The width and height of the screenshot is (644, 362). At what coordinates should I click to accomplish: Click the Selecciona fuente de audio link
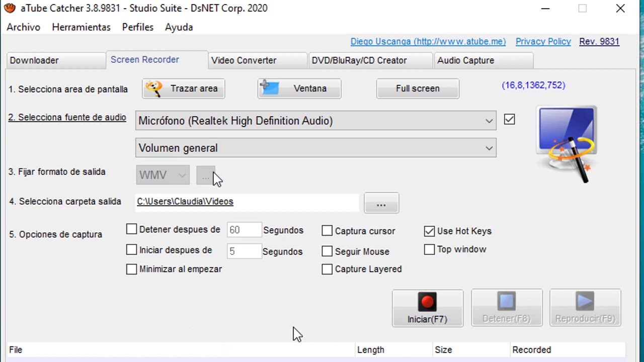pos(67,117)
